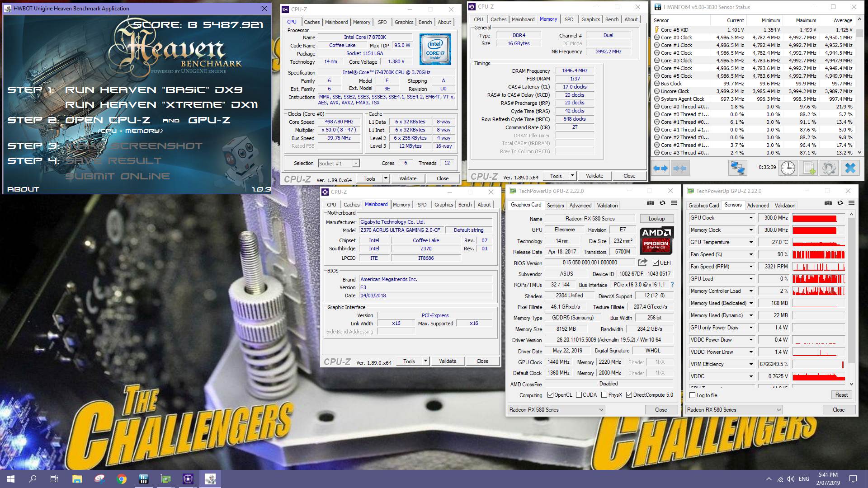Open HWiNFO sensor settings gear
The height and width of the screenshot is (488, 868).
pos(829,168)
